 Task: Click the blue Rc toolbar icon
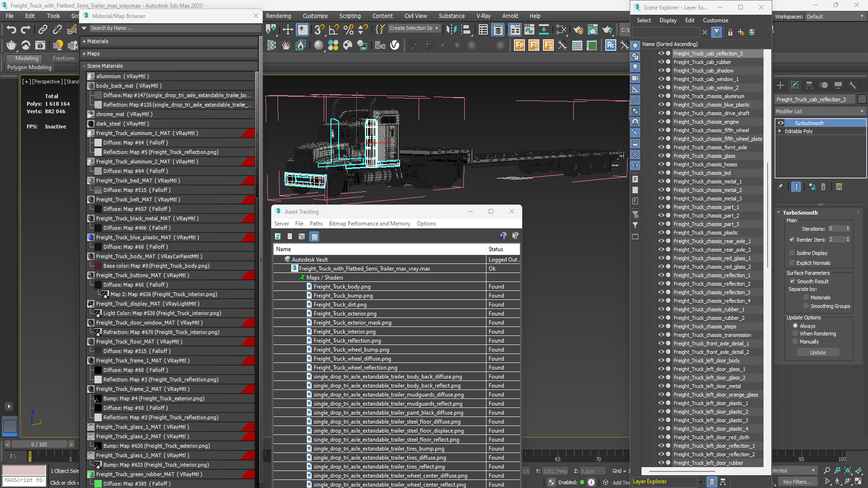pyautogui.click(x=611, y=45)
